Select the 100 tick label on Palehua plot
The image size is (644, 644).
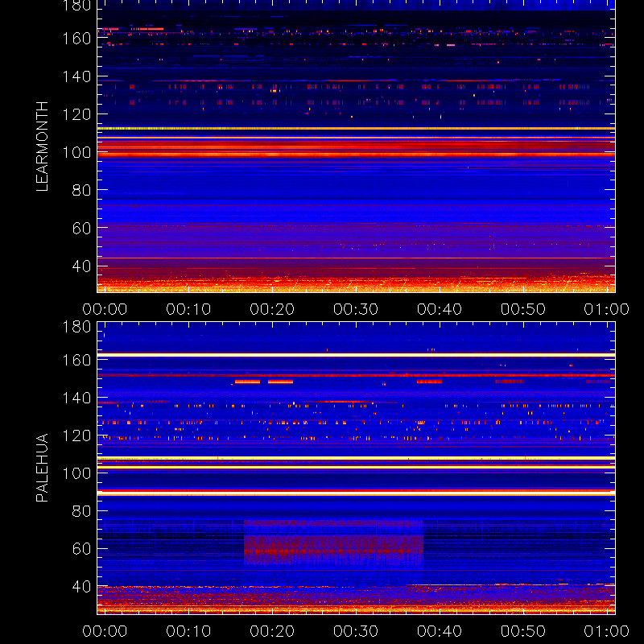pos(76,473)
